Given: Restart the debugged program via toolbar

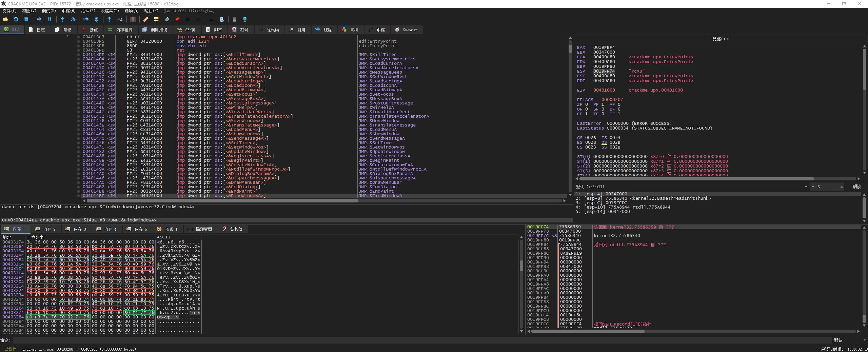Looking at the screenshot, I should click(16, 19).
